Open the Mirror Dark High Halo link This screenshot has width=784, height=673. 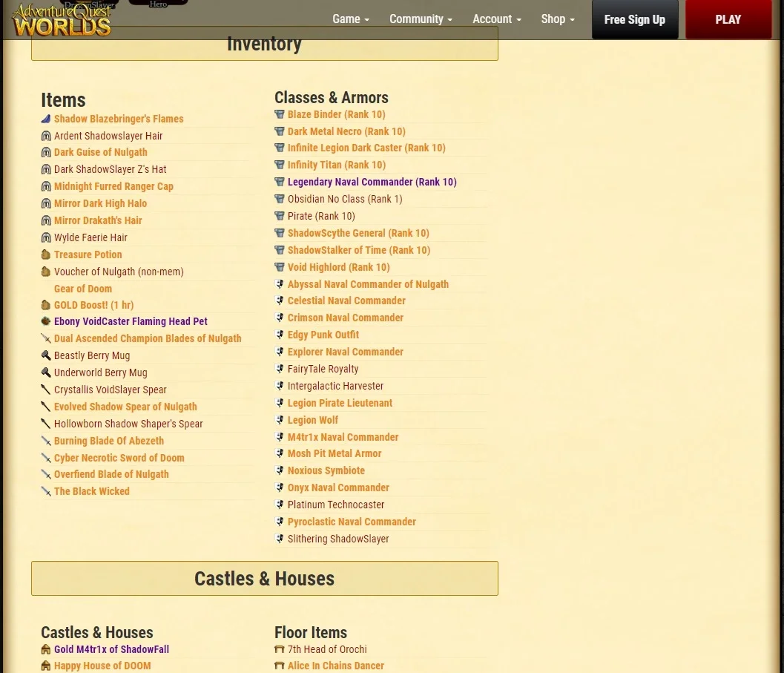[100, 203]
